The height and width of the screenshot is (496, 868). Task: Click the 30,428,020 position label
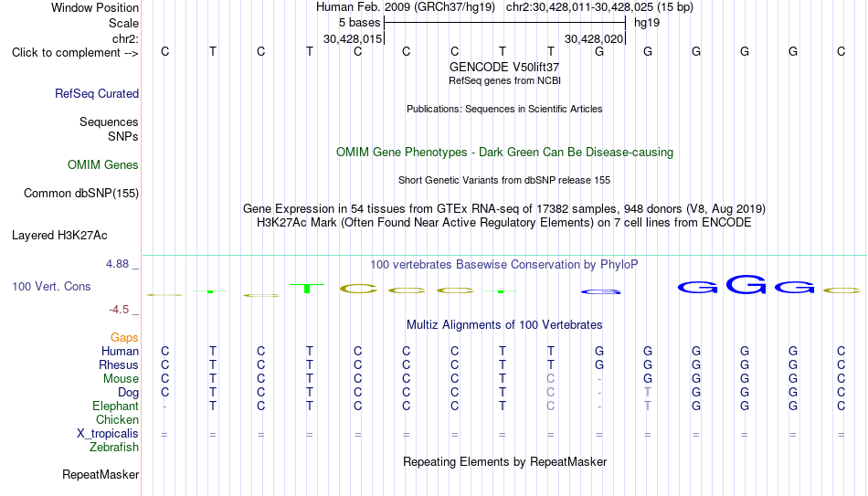click(594, 38)
